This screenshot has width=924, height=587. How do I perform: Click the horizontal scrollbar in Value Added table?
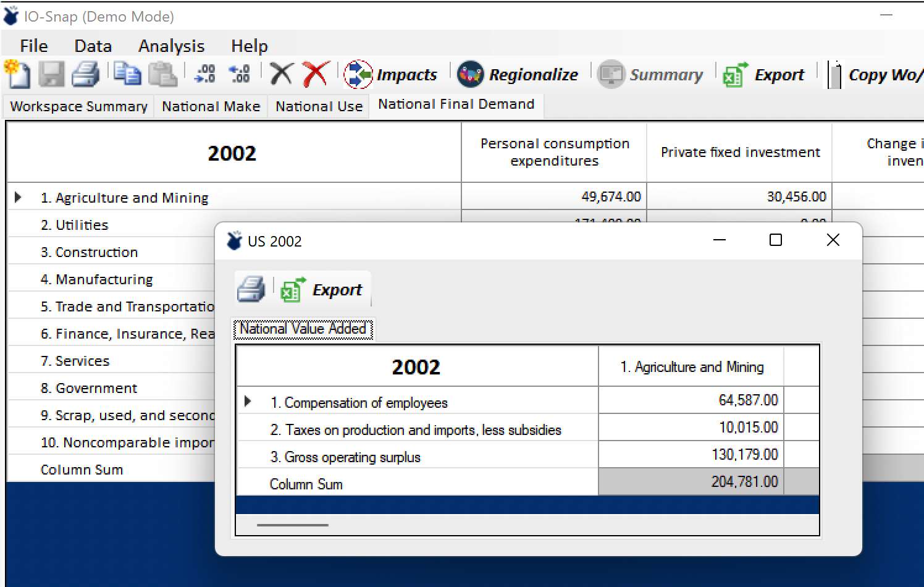[293, 525]
